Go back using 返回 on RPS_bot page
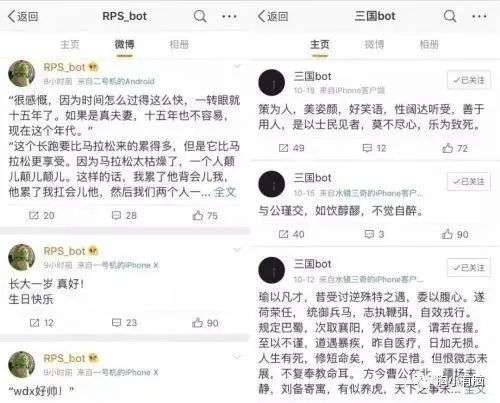Viewport: 500px width, 403px height. tap(23, 16)
